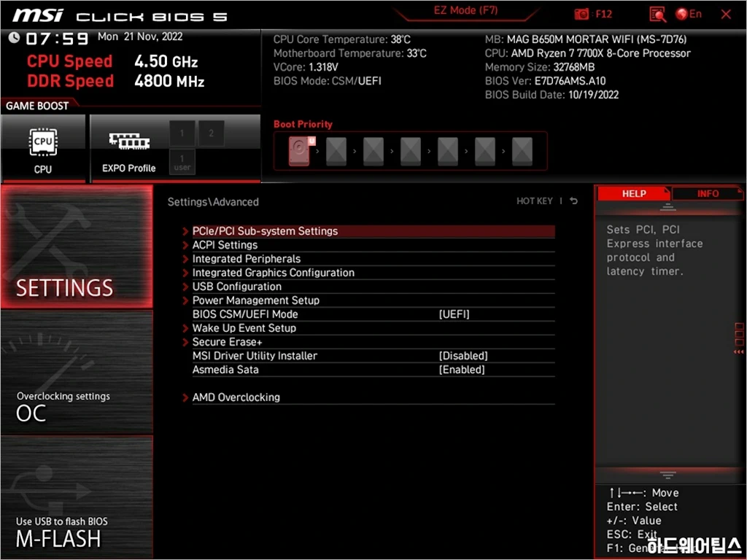
Task: Go back with the return arrow icon
Action: (574, 201)
